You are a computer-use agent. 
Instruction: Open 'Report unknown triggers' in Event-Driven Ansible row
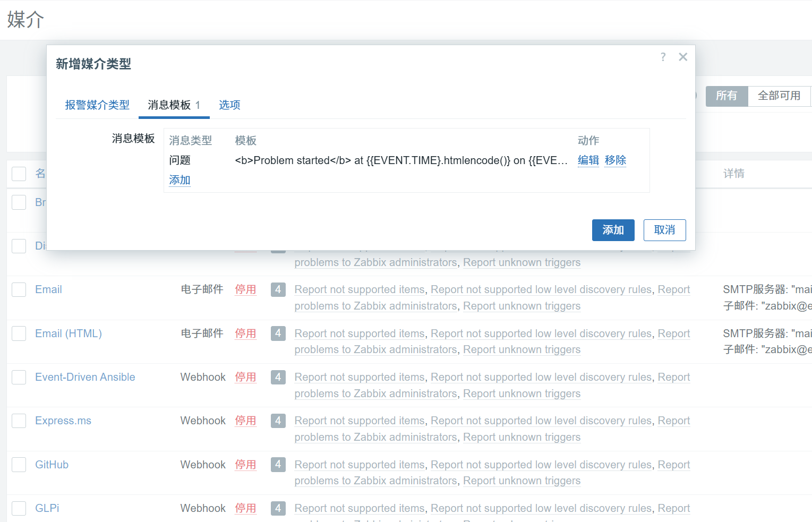(x=522, y=393)
